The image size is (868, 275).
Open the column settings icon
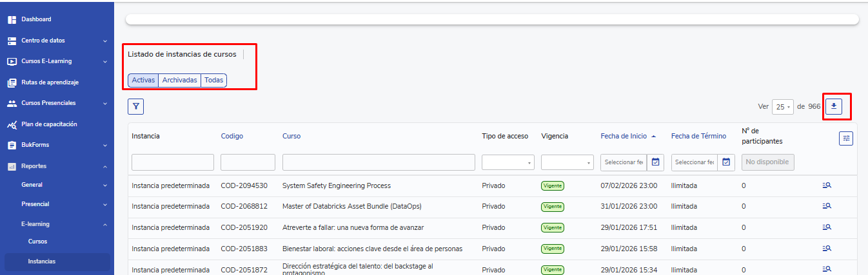pos(846,138)
